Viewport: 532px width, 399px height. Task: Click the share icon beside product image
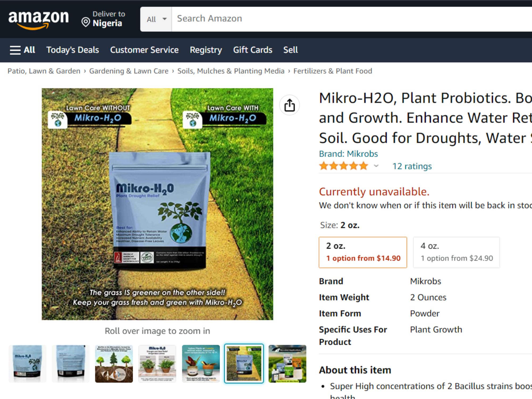point(289,105)
